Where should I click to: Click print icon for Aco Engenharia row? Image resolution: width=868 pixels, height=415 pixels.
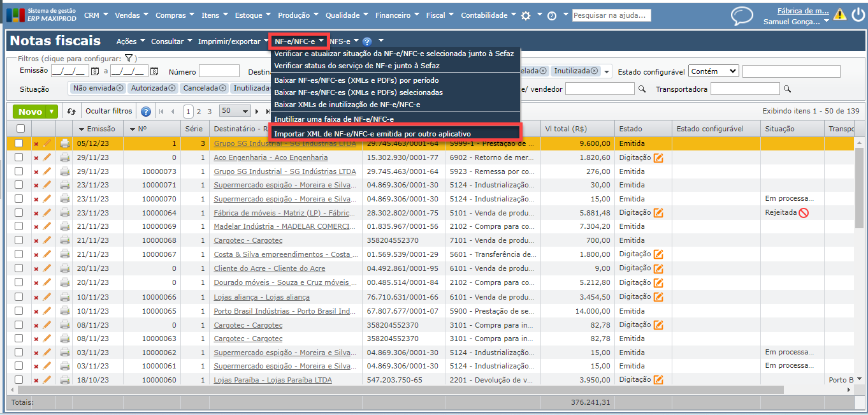tap(65, 157)
